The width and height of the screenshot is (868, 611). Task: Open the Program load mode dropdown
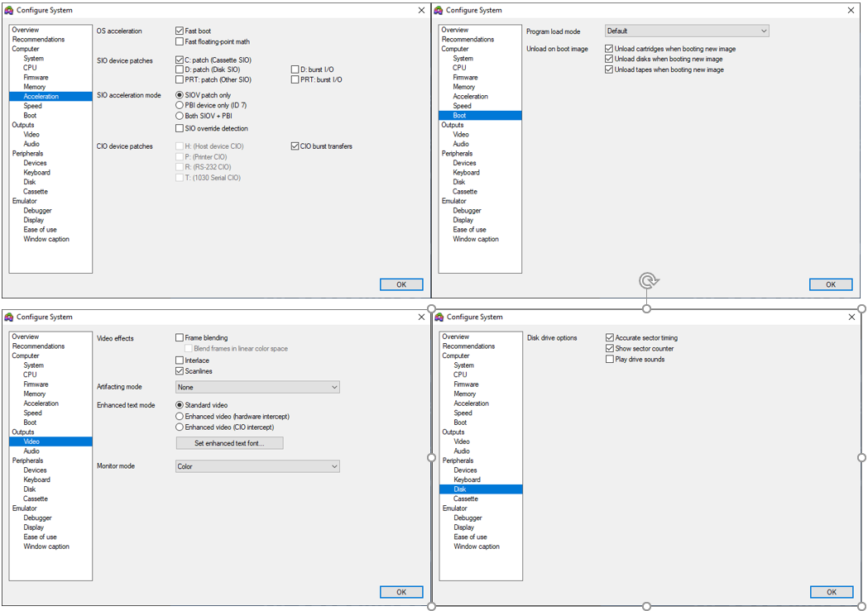coord(687,31)
